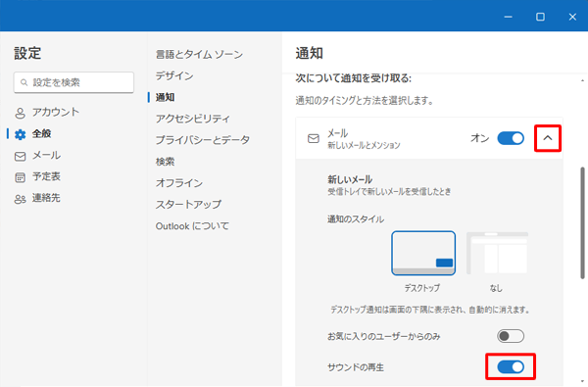Click 通知のスタイル label

point(356,219)
